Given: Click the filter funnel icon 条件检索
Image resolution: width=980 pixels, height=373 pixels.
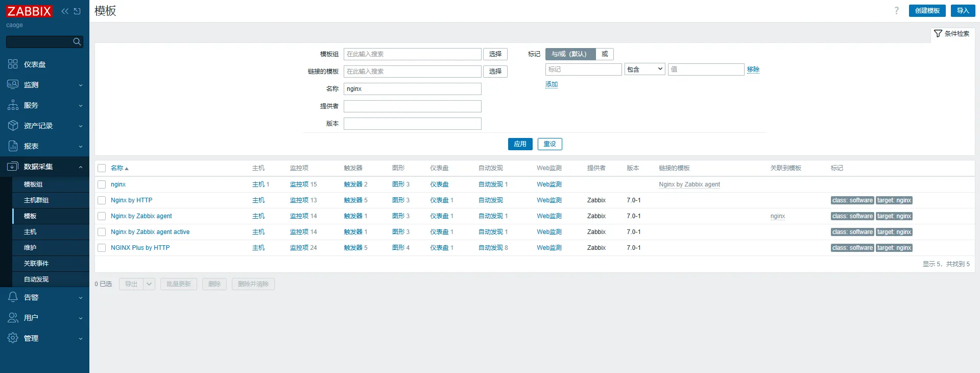Looking at the screenshot, I should click(938, 34).
